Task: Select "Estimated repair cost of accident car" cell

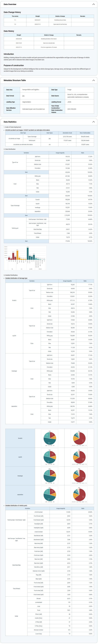Action: (x=34, y=109)
